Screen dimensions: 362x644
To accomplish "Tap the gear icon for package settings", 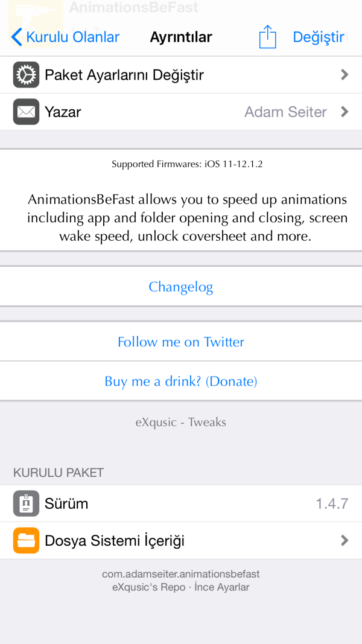I will (26, 75).
